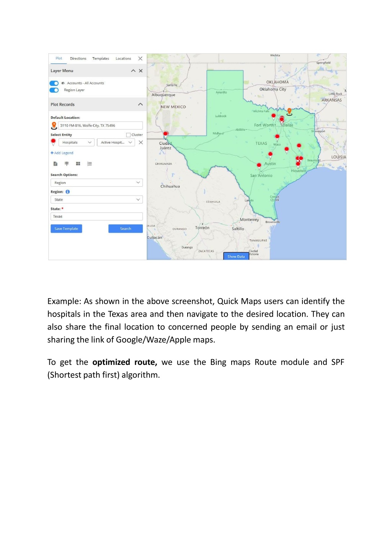Click the four-square grid icon
Image resolution: width=392 pixels, height=555 pixels.
(x=78, y=164)
